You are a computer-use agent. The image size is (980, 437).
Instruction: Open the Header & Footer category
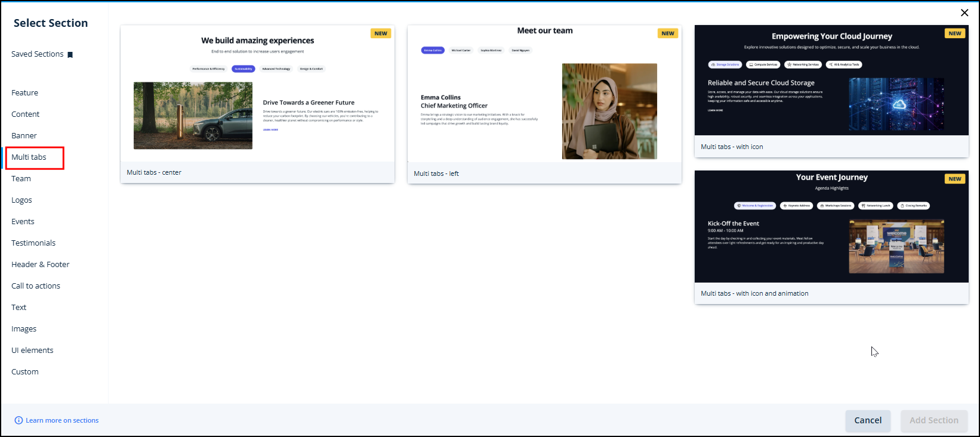point(40,265)
